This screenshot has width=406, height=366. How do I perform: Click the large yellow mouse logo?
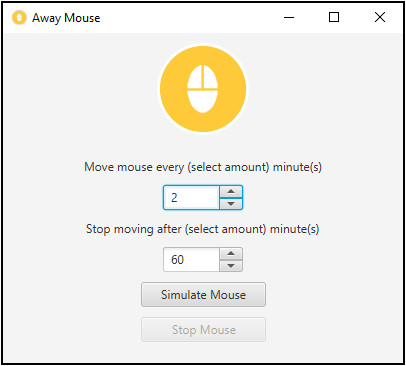click(x=203, y=89)
